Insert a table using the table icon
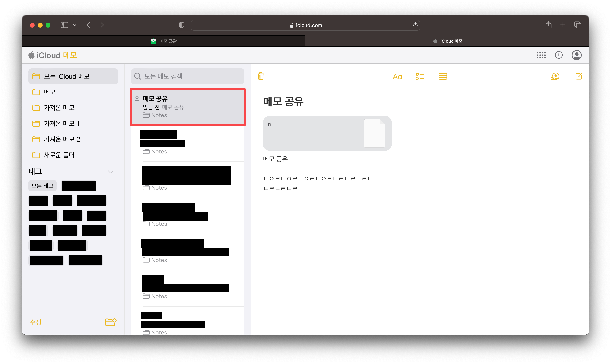Viewport: 611px width, 364px height. 443,77
